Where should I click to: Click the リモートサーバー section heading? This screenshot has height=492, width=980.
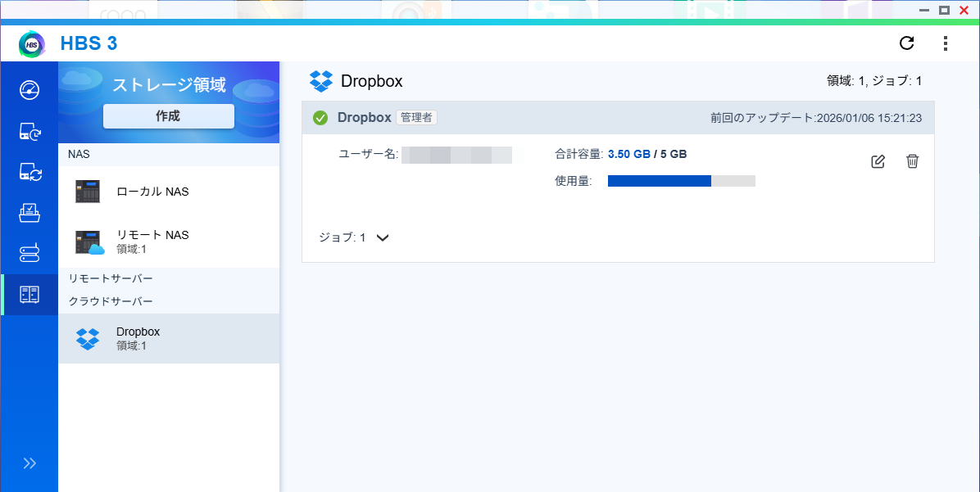coord(111,278)
